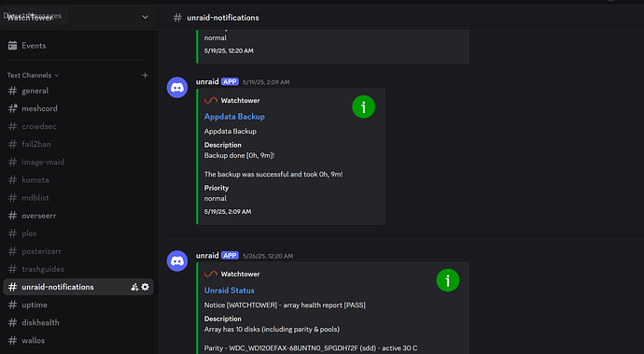Click unraid bot avatar on Unraid Status message
Viewport: 644px width, 354px height.
click(x=177, y=262)
